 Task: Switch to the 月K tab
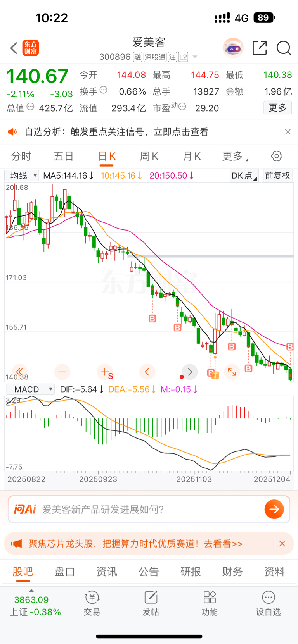click(192, 156)
